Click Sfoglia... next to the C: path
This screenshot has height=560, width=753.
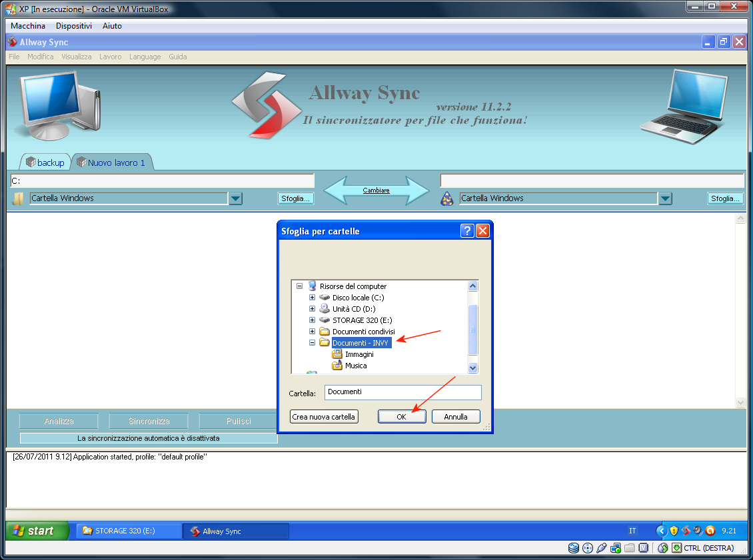coord(295,198)
